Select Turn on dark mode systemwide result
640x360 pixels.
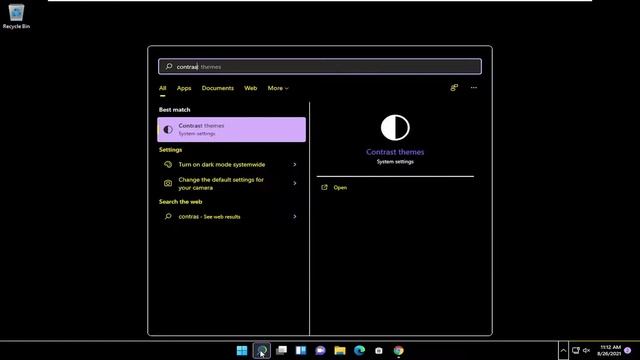coord(231,164)
